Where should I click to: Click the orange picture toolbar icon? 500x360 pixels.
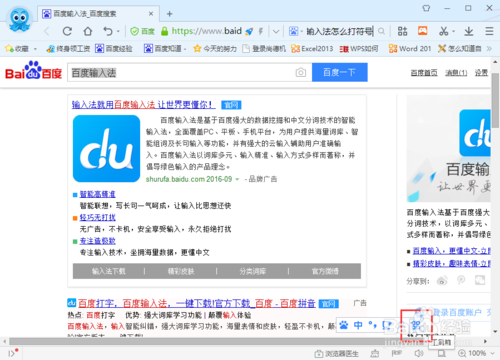click(423, 31)
